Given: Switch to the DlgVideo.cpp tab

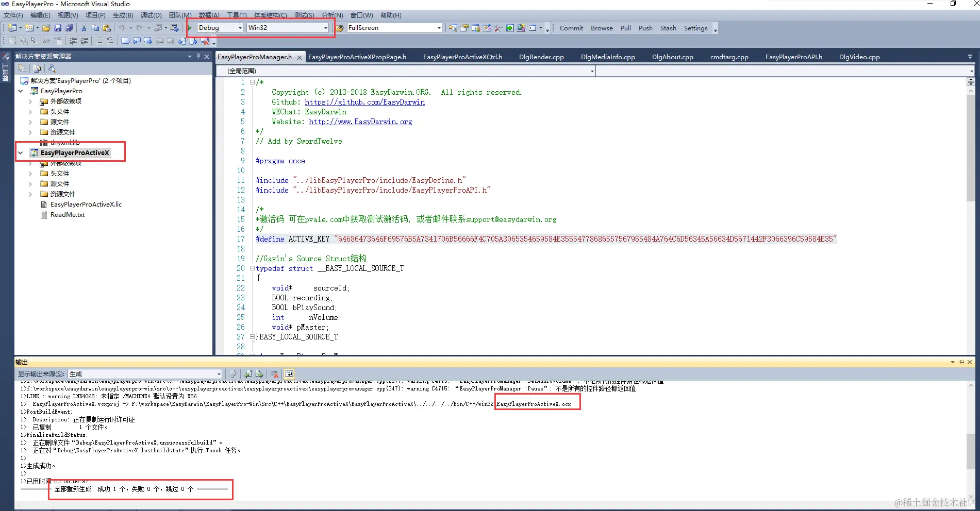Looking at the screenshot, I should pos(859,57).
